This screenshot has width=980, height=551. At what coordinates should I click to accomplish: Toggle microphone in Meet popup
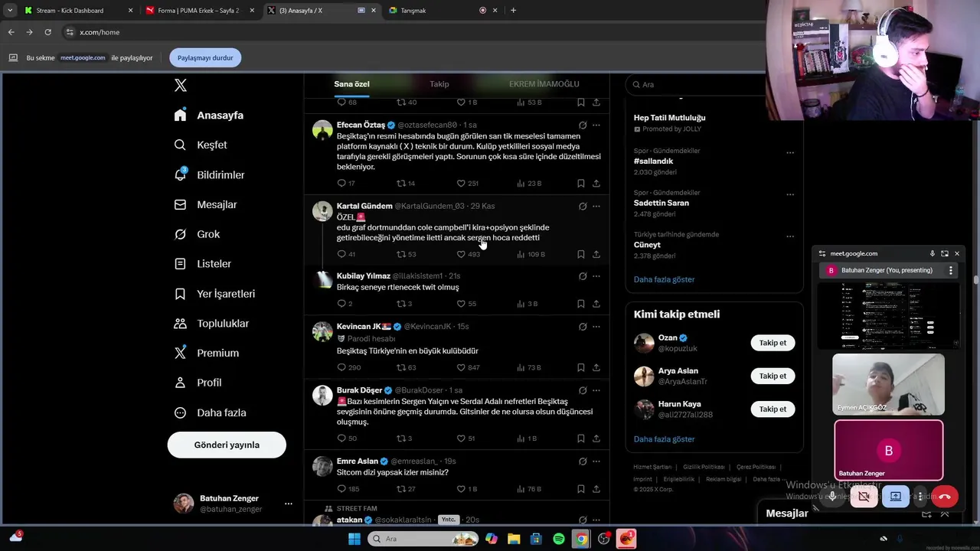point(832,496)
